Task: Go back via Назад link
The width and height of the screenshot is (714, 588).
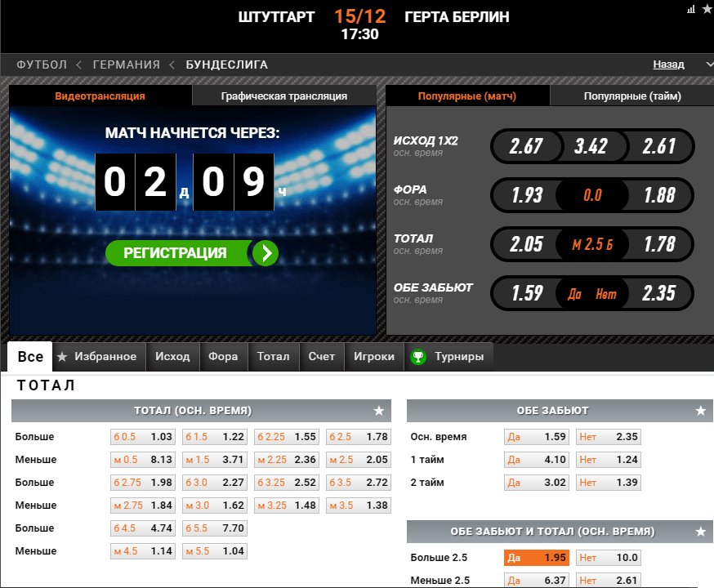Action: (668, 65)
